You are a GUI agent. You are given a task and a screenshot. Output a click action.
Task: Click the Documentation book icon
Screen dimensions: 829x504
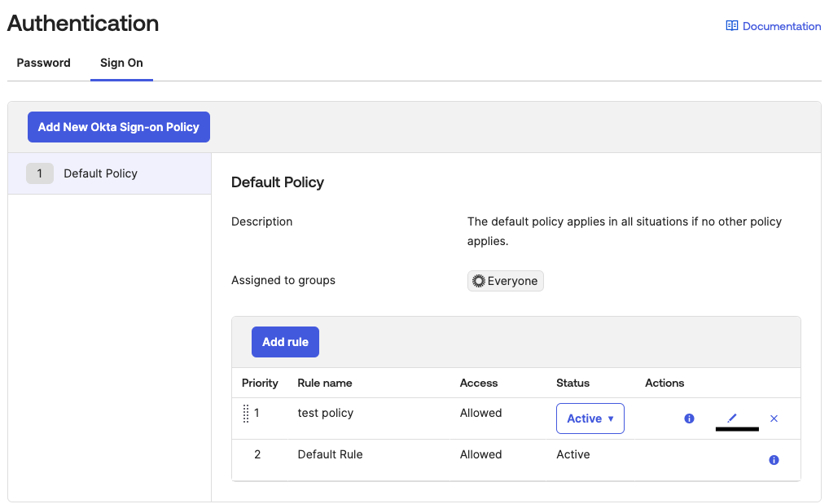coord(731,26)
